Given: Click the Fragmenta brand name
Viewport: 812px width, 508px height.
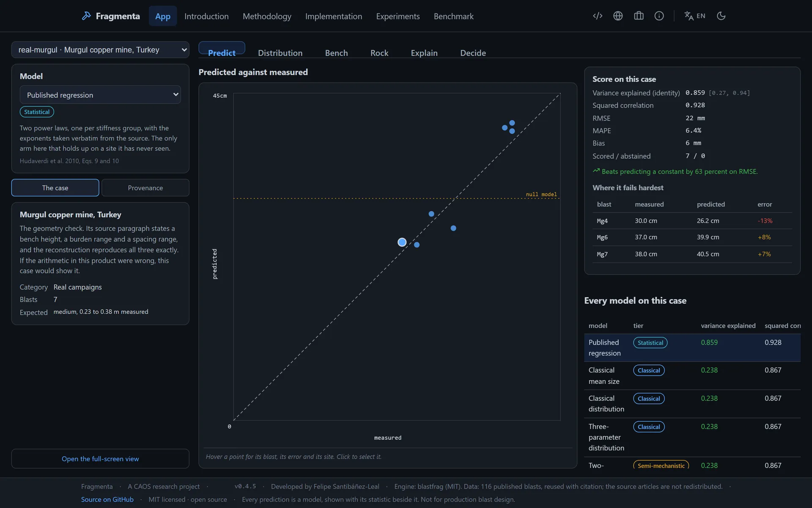Looking at the screenshot, I should [118, 16].
